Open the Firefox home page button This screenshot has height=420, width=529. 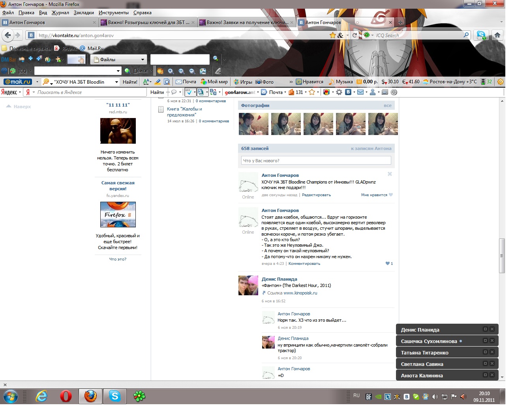[497, 35]
